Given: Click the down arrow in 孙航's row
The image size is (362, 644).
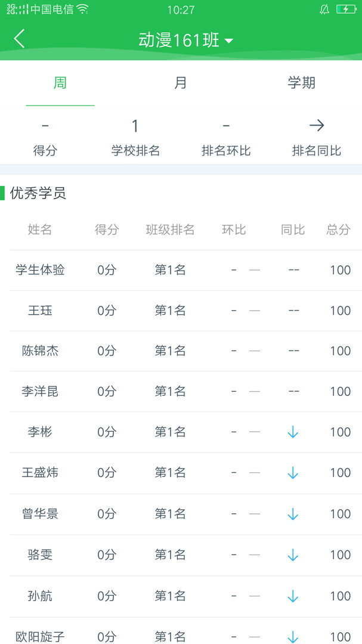Looking at the screenshot, I should (x=293, y=596).
